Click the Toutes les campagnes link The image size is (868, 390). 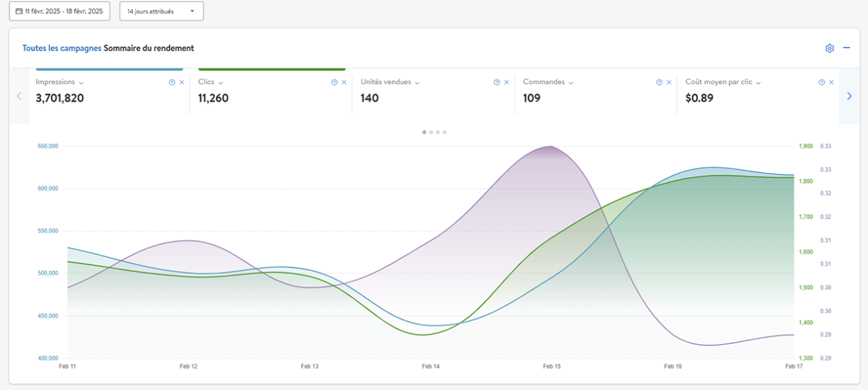coord(62,48)
